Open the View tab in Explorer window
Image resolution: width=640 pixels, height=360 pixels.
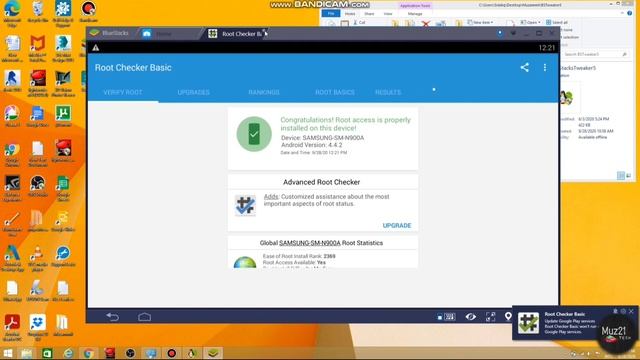tap(388, 13)
